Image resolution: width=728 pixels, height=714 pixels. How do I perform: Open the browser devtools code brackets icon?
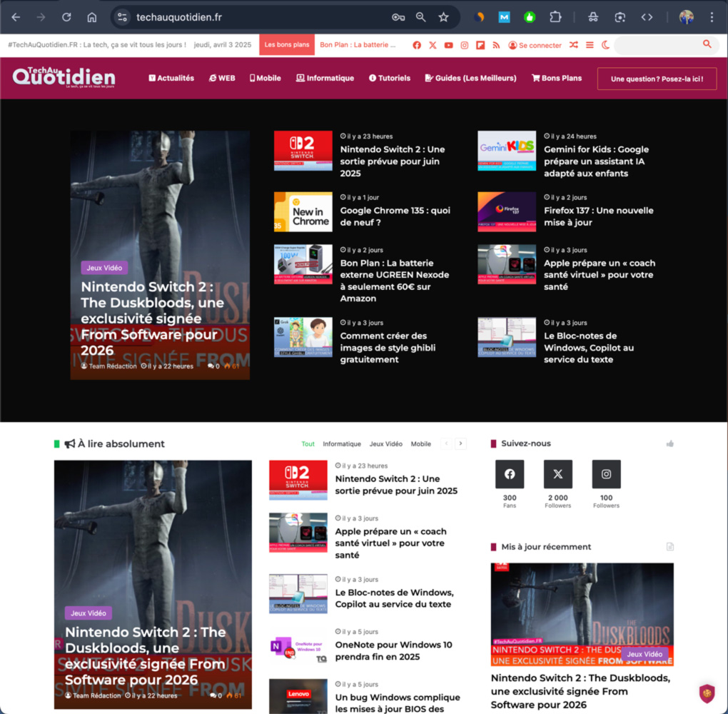tap(647, 17)
